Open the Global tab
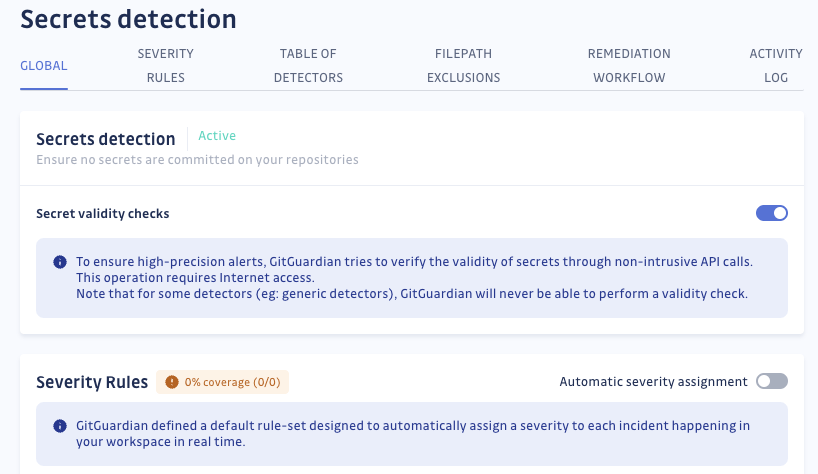This screenshot has width=818, height=474. 44,66
